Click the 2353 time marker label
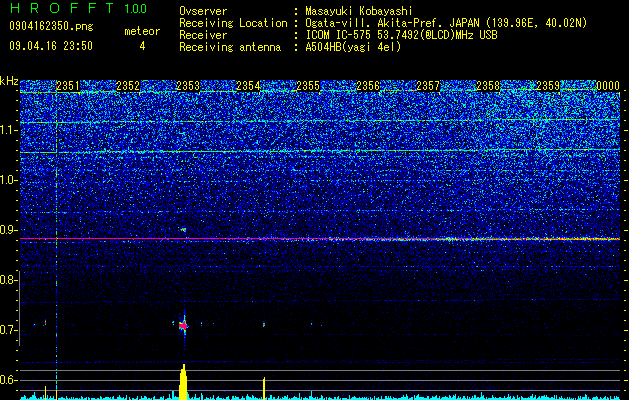 pos(188,86)
